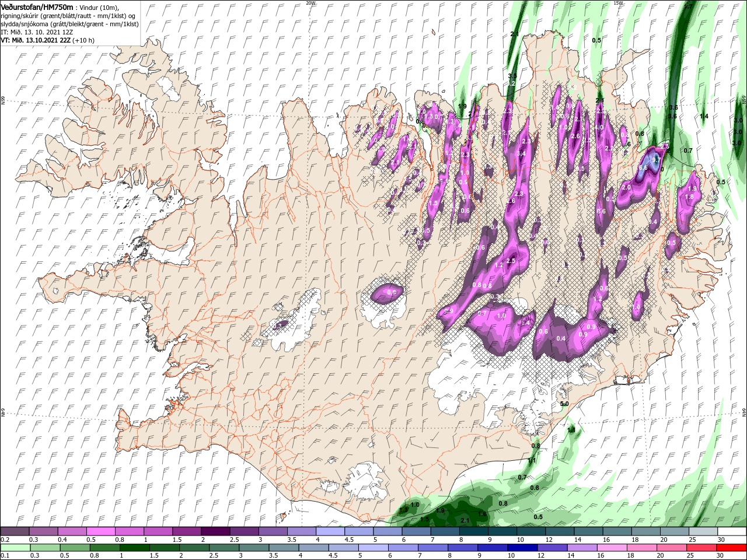Select the violet 12 swatch in rain legend
The width and height of the screenshot is (747, 560).
(x=552, y=548)
